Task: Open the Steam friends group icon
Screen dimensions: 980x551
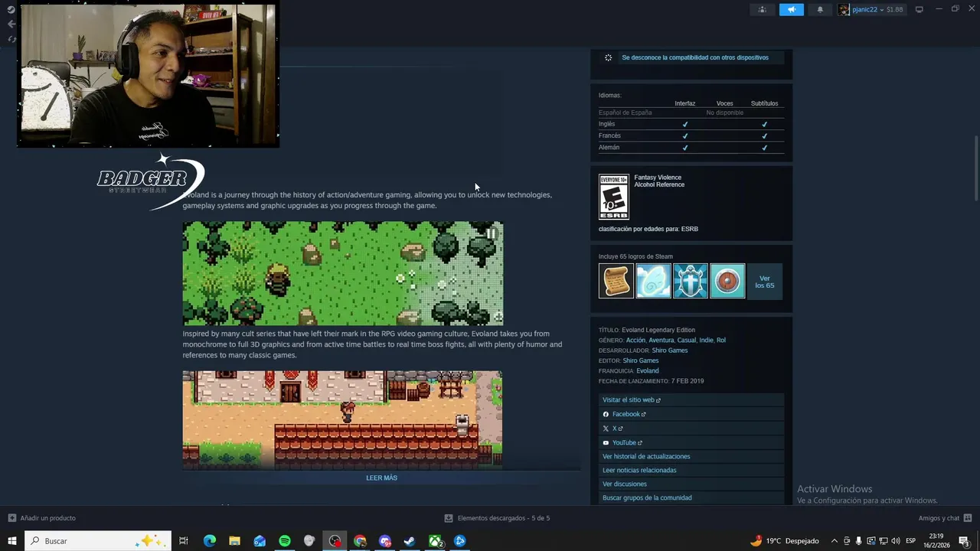Action: pos(762,10)
